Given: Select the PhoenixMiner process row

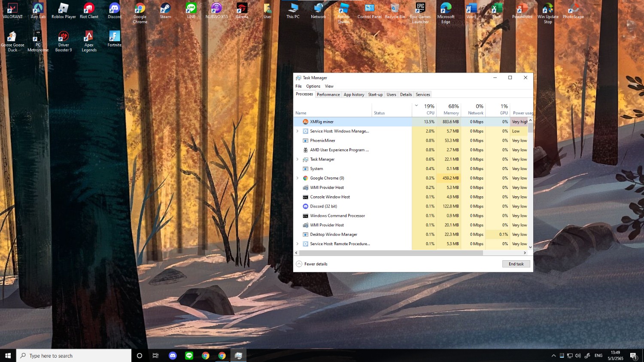Looking at the screenshot, I should tap(410, 140).
